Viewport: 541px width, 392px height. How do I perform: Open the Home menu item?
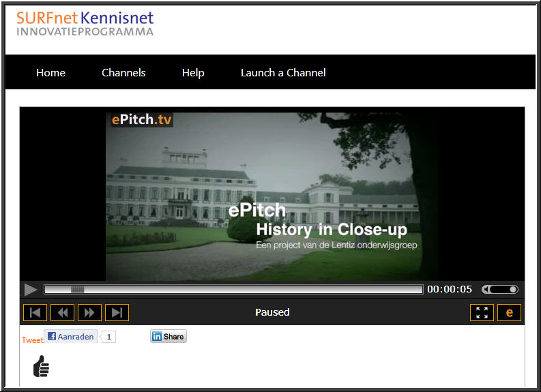(50, 73)
